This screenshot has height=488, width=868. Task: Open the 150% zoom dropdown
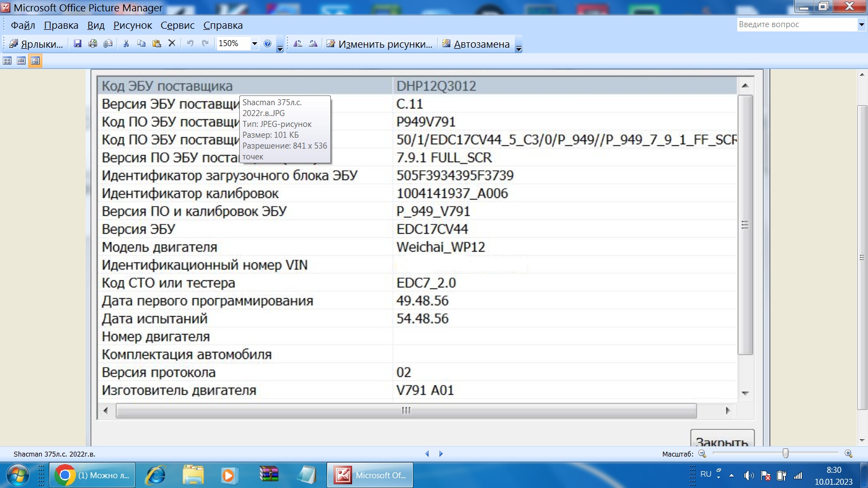(254, 44)
